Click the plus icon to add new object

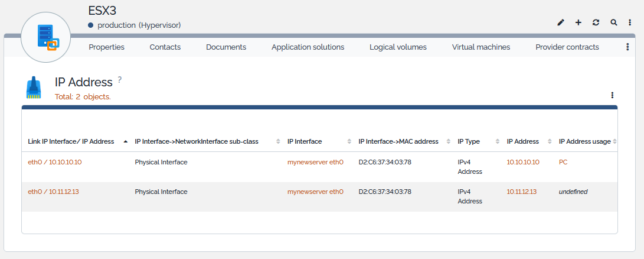(578, 22)
